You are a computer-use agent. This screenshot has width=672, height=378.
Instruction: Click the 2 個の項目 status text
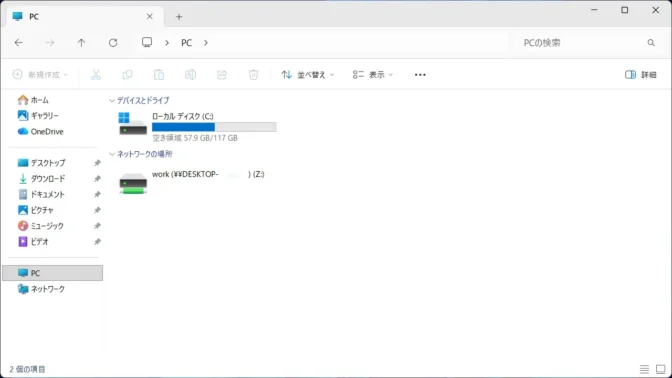coord(27,369)
